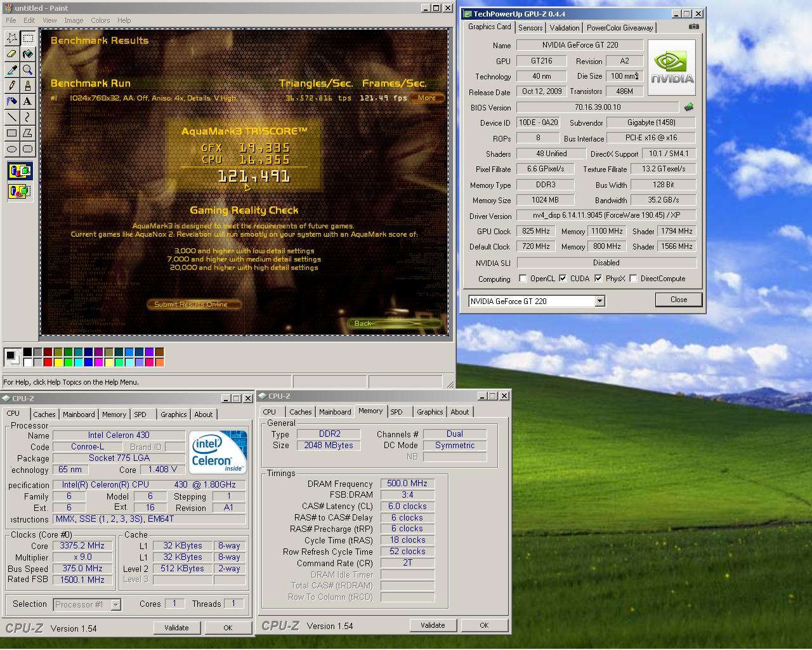Click the Intel Celeron logo in CPU-Z
This screenshot has height=650, width=812.
(x=218, y=452)
